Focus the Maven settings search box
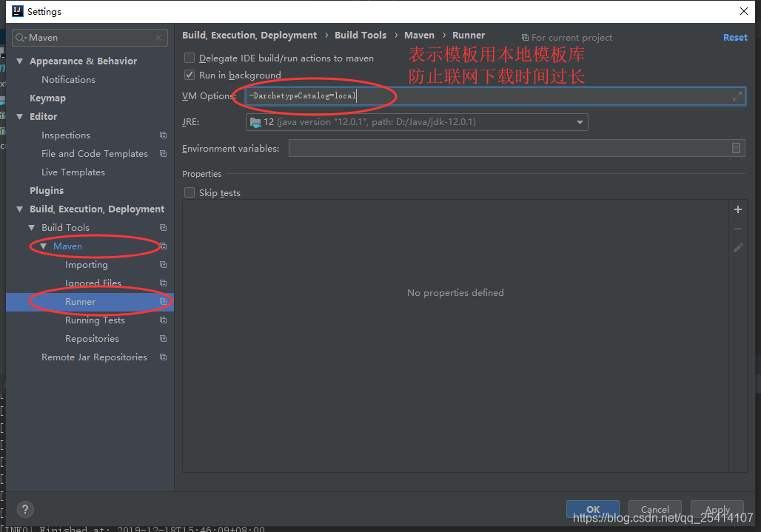This screenshot has width=761, height=532. 90,38
